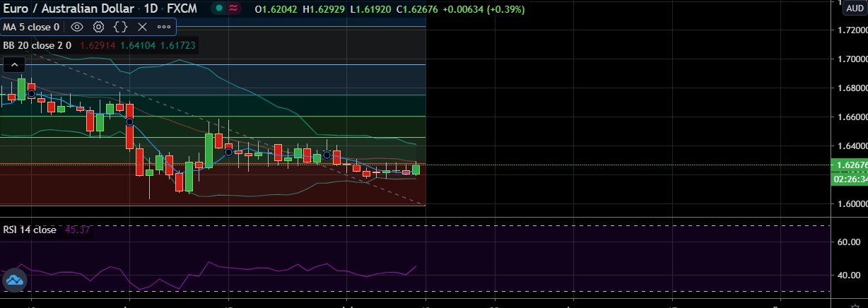The width and height of the screenshot is (868, 308).
Task: Toggle visibility of MA 5 indicator
Action: point(77,27)
